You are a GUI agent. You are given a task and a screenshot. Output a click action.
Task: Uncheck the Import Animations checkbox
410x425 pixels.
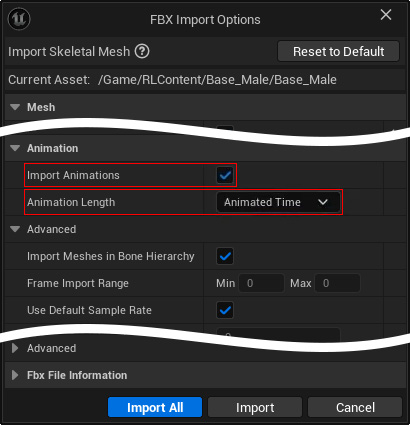225,175
